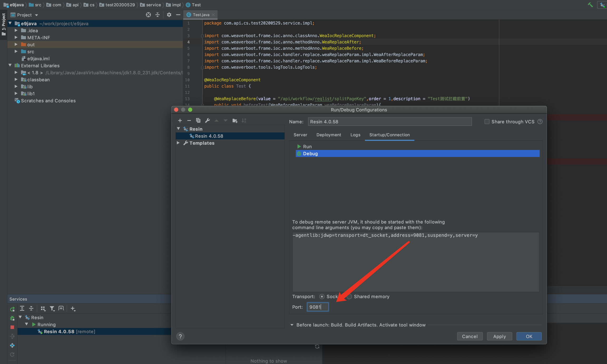Click the create new folder icon
607x364 pixels.
(x=235, y=121)
